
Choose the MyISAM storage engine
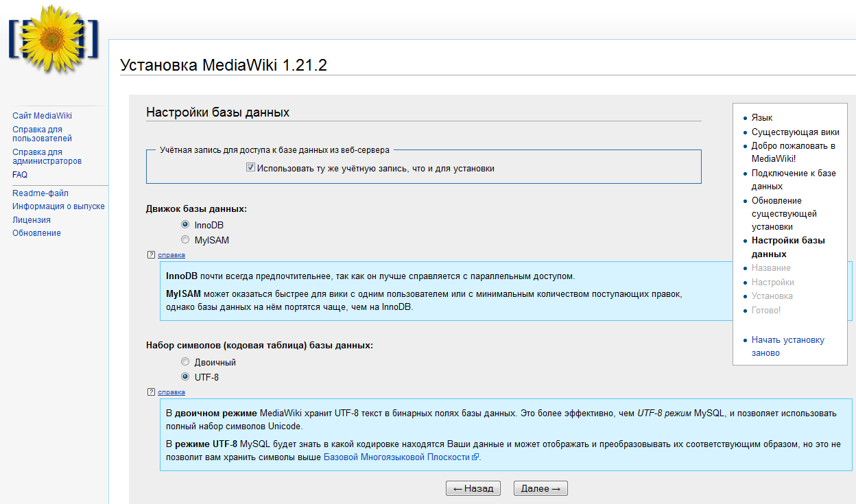pos(185,240)
